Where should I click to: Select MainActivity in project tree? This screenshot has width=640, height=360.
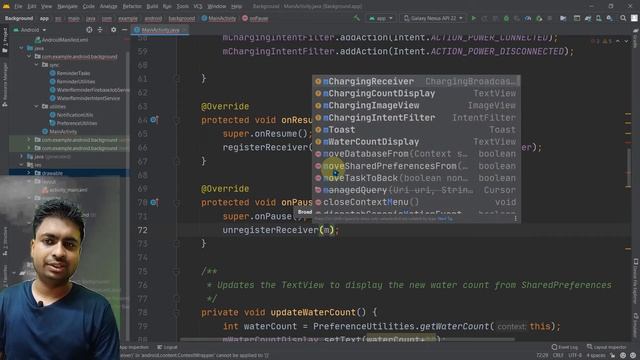click(x=60, y=131)
